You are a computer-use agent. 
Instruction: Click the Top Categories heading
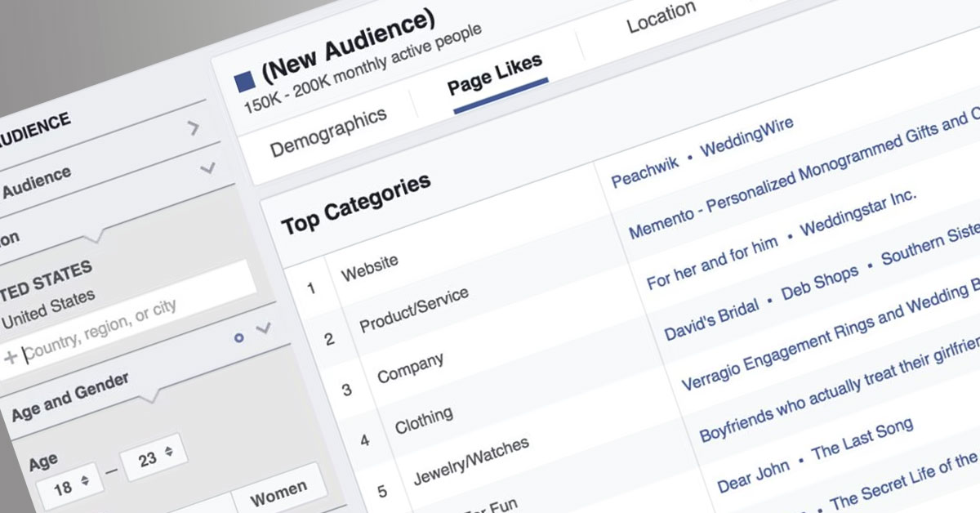point(355,203)
